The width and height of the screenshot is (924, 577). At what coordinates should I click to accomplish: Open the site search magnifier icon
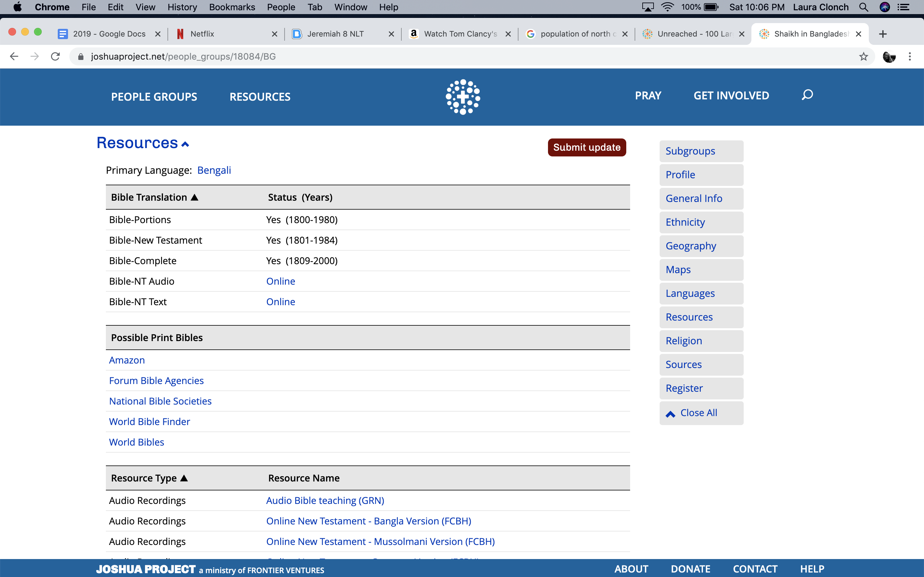click(x=807, y=95)
